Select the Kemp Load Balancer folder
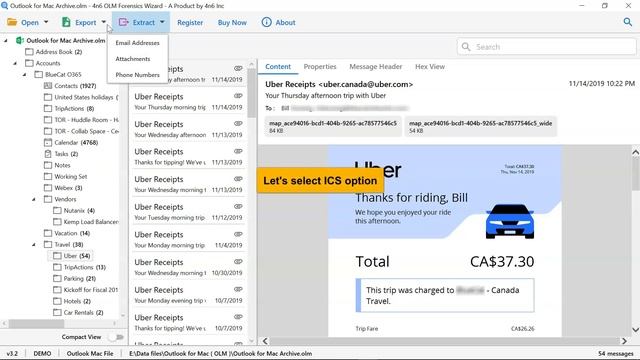The width and height of the screenshot is (640, 360). (86, 222)
